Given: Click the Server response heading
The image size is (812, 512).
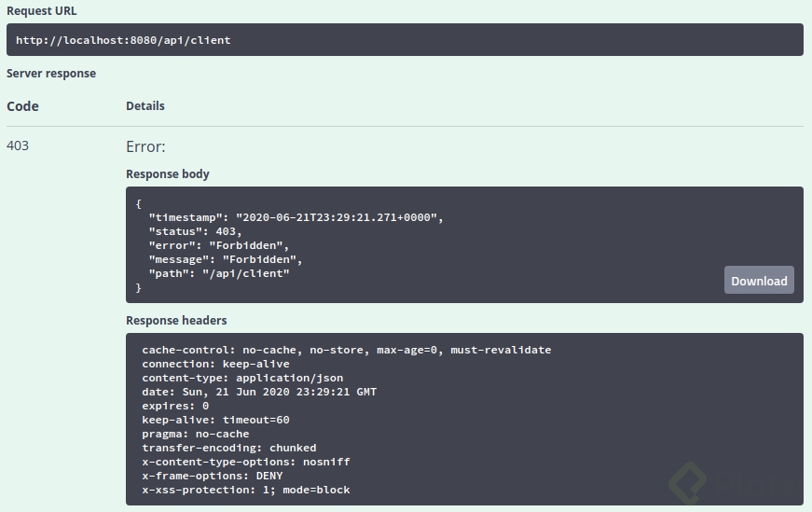Looking at the screenshot, I should click(51, 74).
